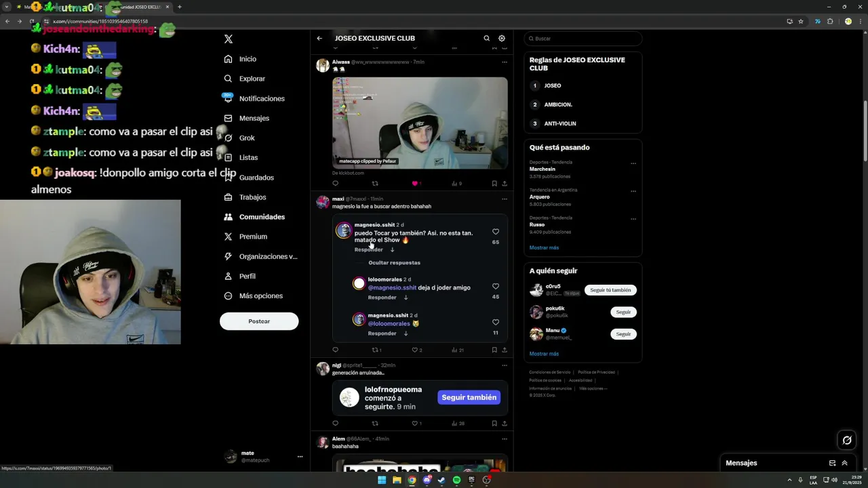Open Trabajos in the sidebar
Viewport: 868px width, 488px height.
pos(244,197)
